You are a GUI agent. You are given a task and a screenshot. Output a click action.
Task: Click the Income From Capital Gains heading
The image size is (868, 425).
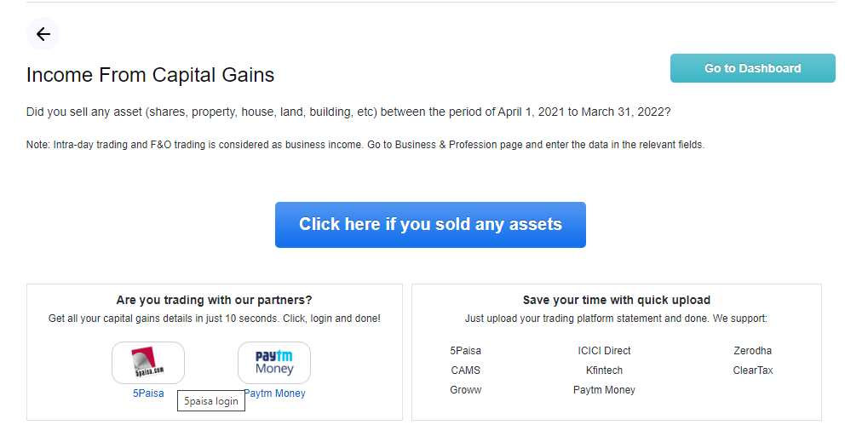coord(150,75)
